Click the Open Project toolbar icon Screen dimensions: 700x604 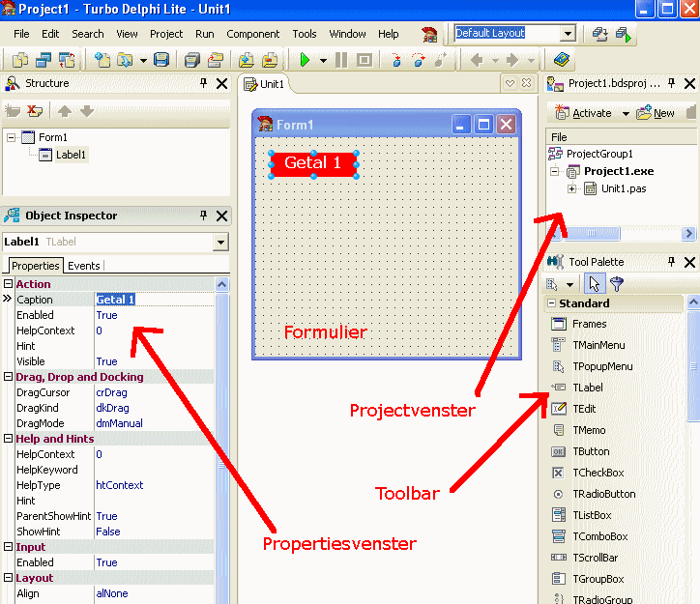click(x=216, y=60)
